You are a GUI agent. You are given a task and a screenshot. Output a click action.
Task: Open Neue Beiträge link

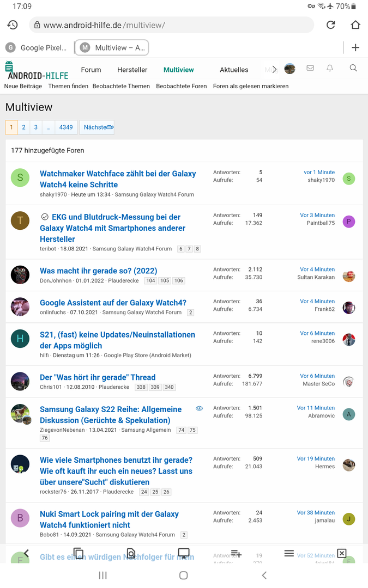(x=23, y=86)
